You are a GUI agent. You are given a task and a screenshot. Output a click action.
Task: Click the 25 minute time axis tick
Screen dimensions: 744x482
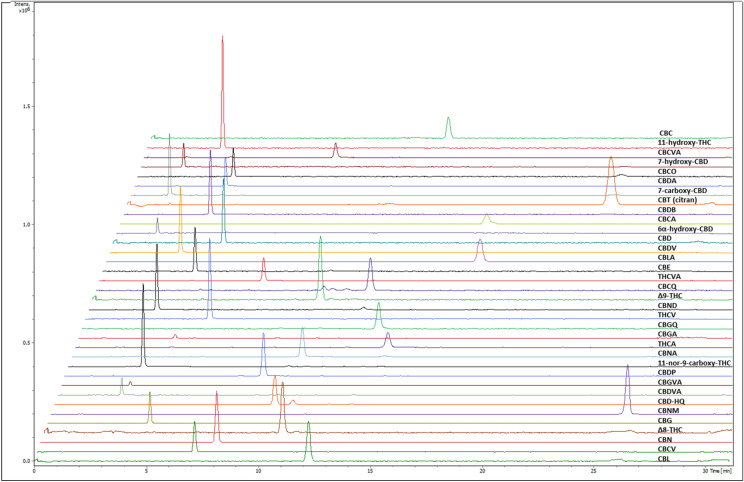pos(594,471)
